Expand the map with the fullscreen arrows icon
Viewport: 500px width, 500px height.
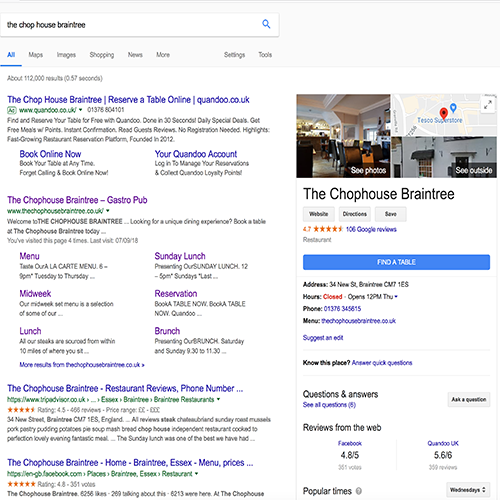(x=488, y=105)
